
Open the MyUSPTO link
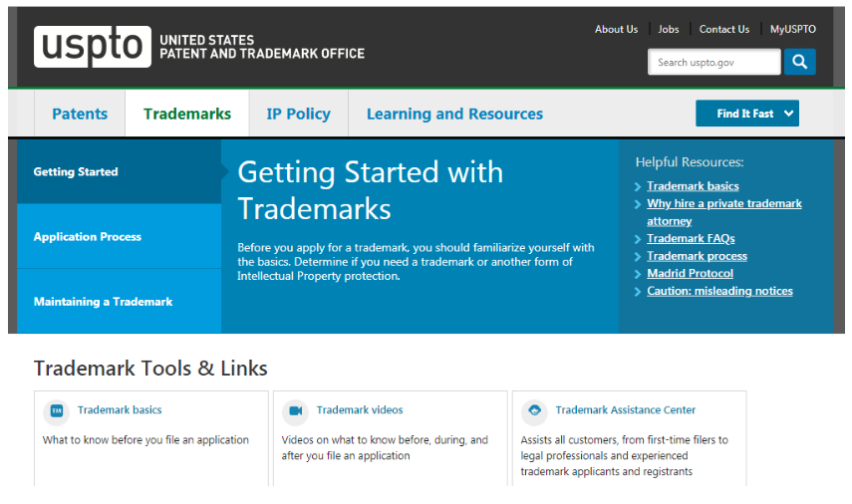point(793,29)
